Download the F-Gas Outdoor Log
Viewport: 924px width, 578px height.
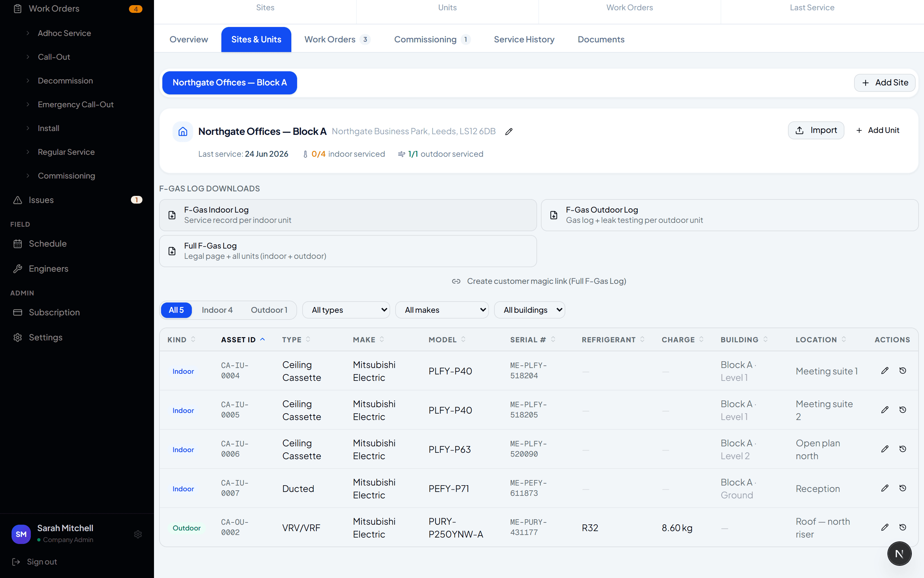click(730, 215)
